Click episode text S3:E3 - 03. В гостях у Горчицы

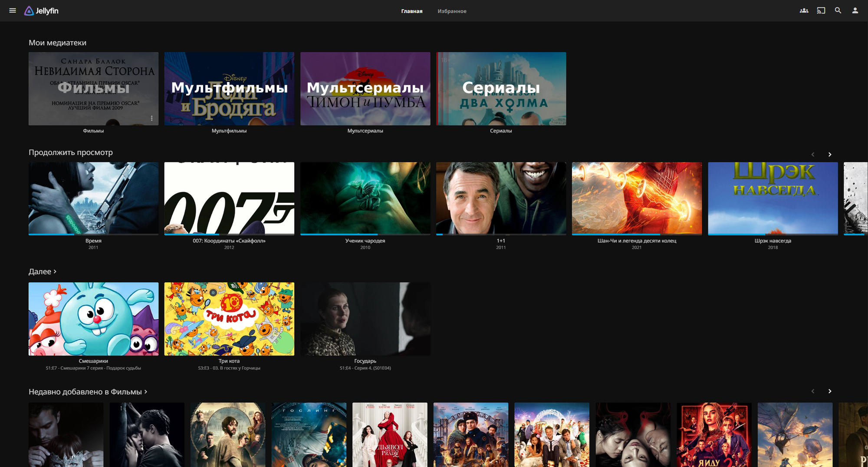tap(229, 368)
